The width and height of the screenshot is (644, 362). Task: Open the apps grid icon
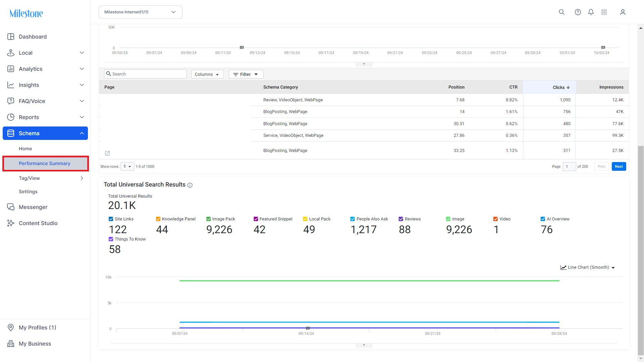[604, 12]
